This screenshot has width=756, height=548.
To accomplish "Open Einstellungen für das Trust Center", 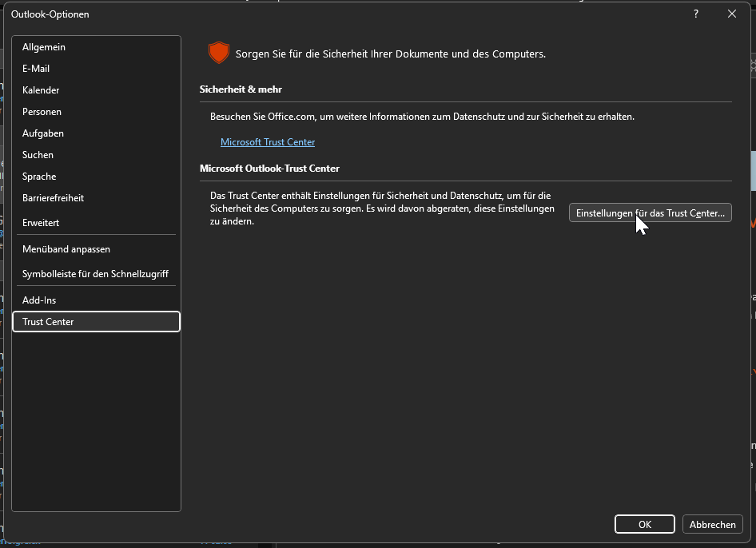I will (650, 213).
